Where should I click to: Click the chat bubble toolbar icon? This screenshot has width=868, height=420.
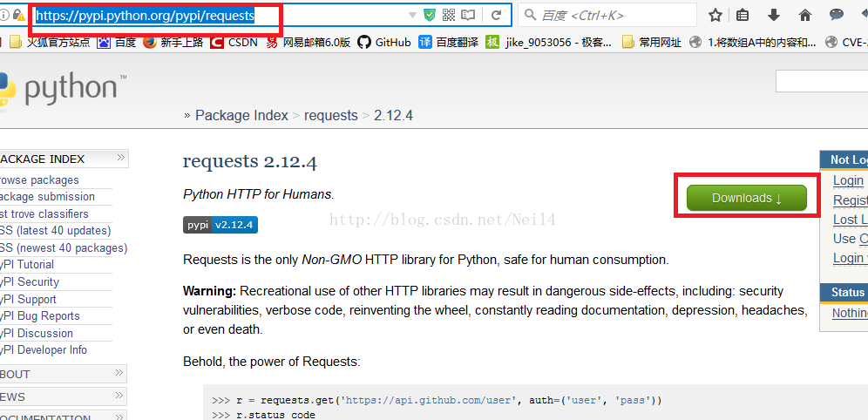point(837,16)
